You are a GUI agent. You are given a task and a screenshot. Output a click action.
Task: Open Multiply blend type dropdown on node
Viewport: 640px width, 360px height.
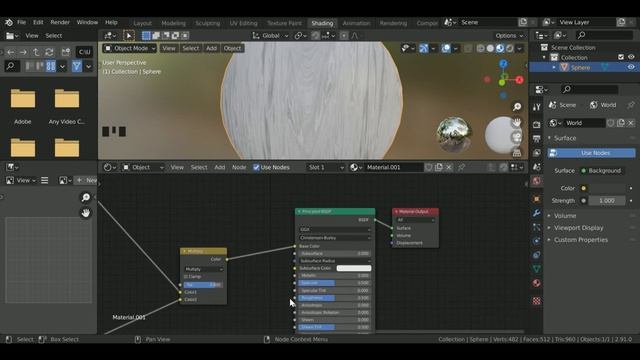coord(203,269)
